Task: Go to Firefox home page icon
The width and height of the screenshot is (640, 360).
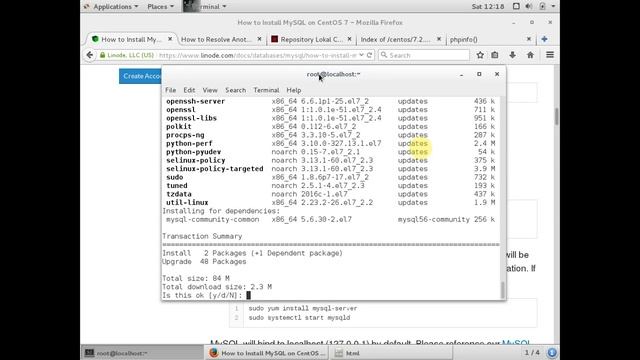Action: pyautogui.click(x=530, y=55)
